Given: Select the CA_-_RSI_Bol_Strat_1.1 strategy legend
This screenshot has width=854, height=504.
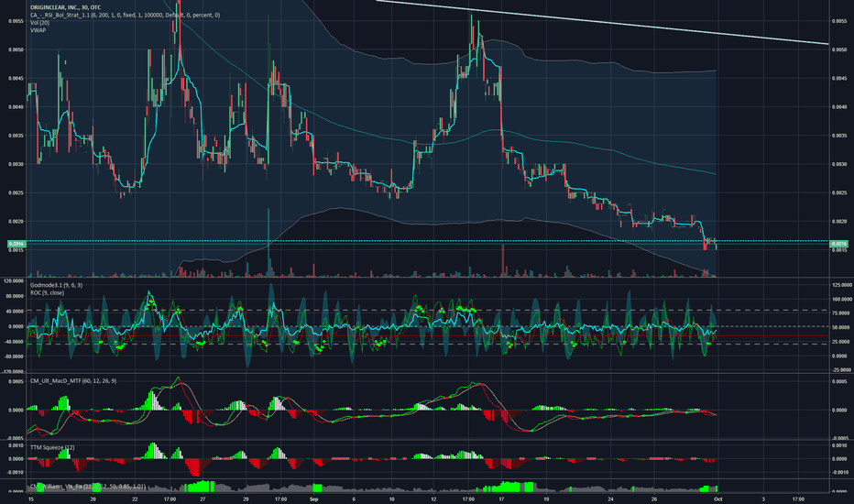Looking at the screenshot, I should [125, 16].
